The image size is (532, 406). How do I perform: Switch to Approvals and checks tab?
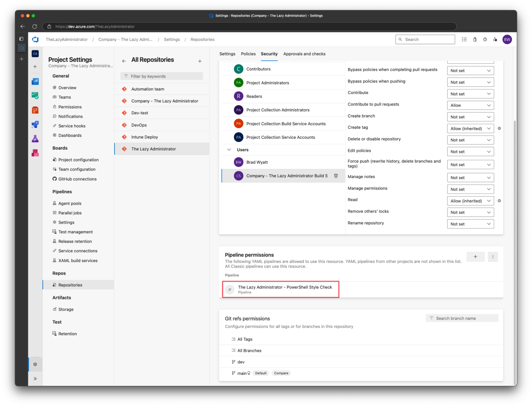pyautogui.click(x=304, y=54)
